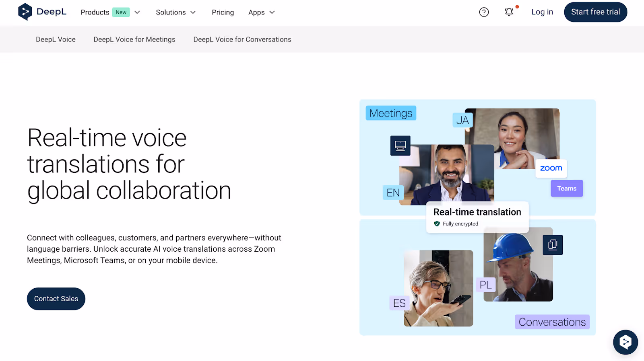Viewport: 644px width, 361px height.
Task: Open the DeepL chat assistant bubble
Action: (625, 342)
